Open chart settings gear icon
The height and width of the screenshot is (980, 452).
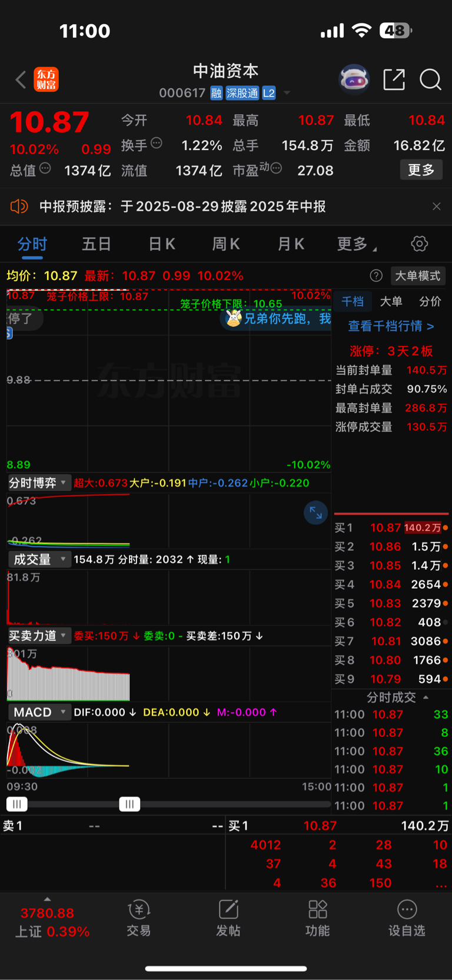(x=419, y=244)
